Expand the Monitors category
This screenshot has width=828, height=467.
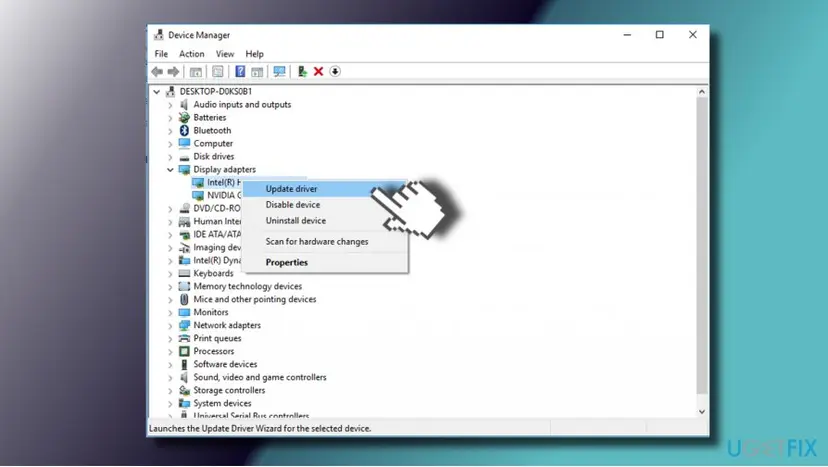click(x=170, y=313)
